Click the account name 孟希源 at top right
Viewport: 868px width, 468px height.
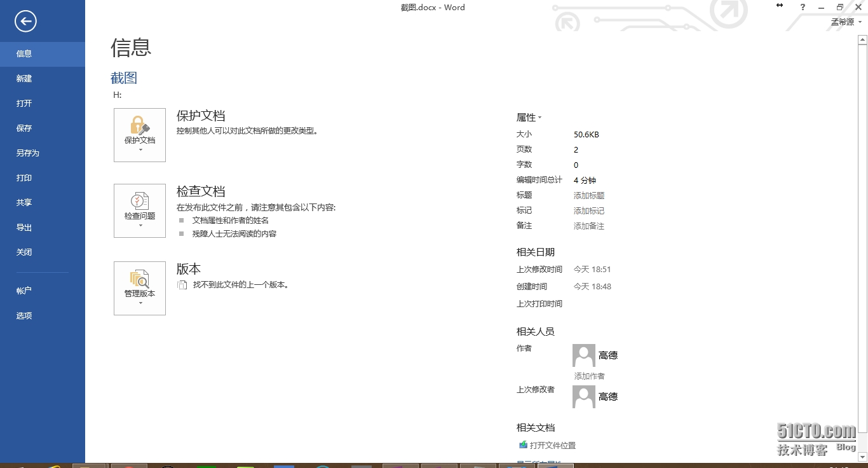coord(843,22)
